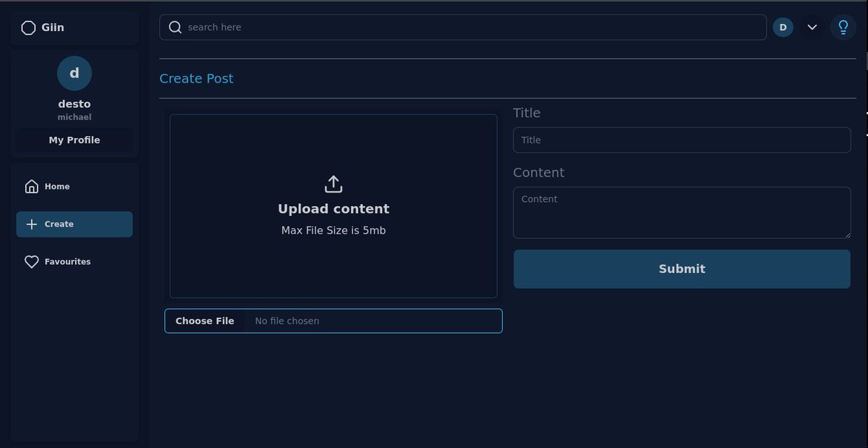Expand the user menu chevron
The height and width of the screenshot is (448, 868).
pyautogui.click(x=812, y=28)
